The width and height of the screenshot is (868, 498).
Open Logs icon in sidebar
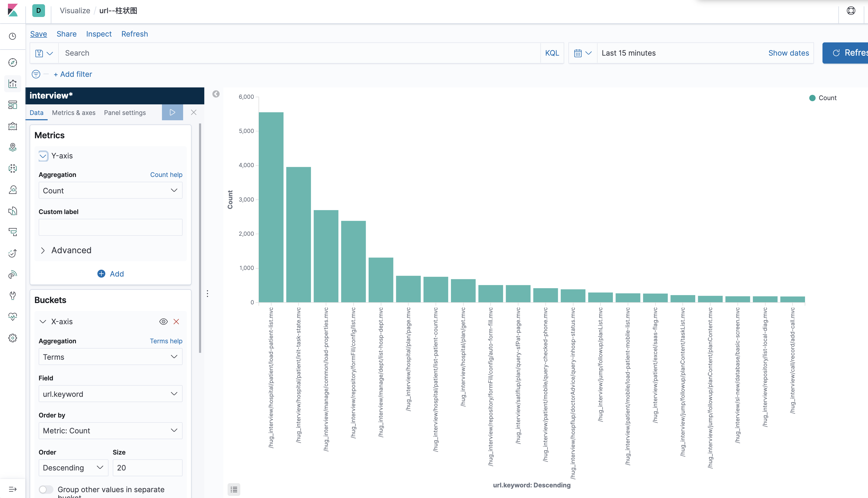(x=13, y=211)
